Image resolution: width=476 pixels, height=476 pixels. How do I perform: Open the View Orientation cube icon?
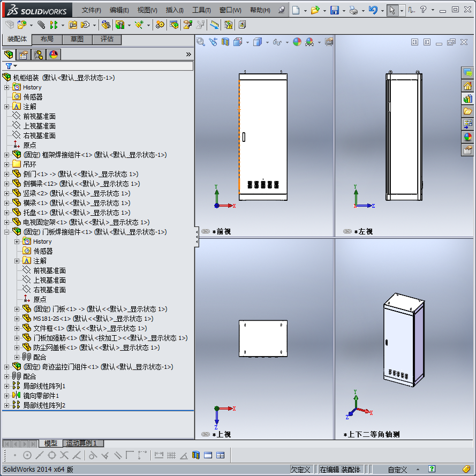[238, 42]
